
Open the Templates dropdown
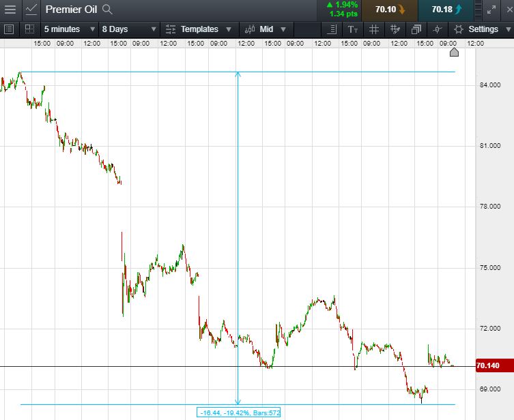[199, 29]
